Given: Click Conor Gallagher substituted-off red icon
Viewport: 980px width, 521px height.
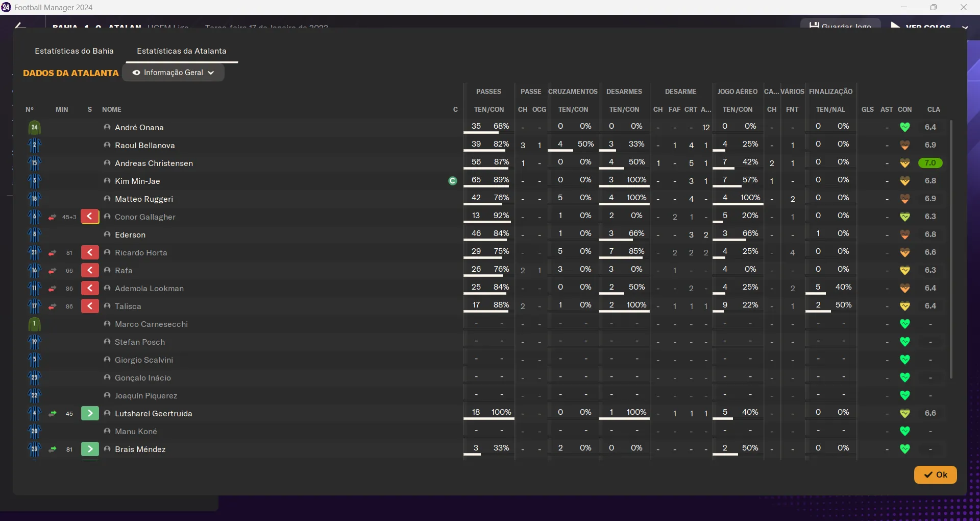Looking at the screenshot, I should [x=90, y=217].
